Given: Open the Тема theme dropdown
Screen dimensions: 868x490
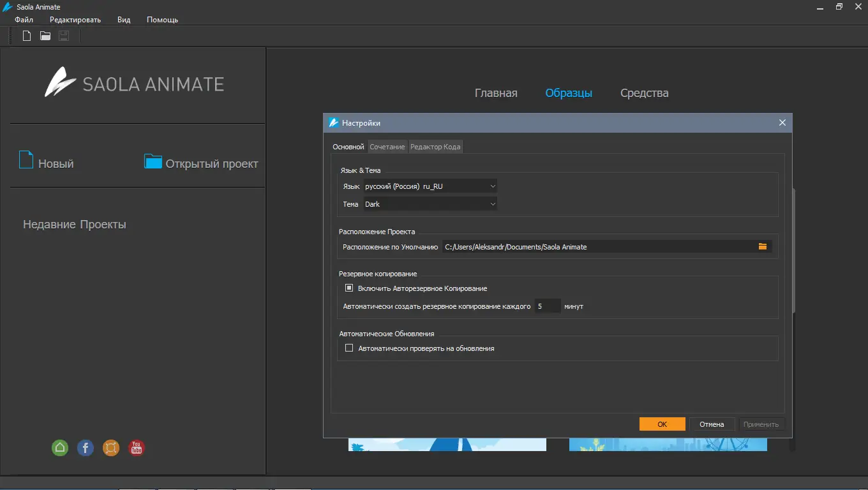Looking at the screenshot, I should (x=430, y=204).
